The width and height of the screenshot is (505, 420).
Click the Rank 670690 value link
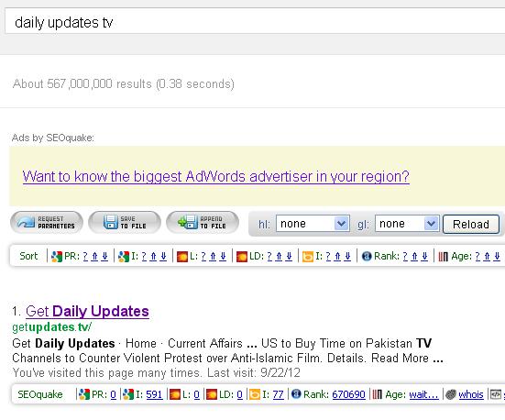[x=348, y=394]
